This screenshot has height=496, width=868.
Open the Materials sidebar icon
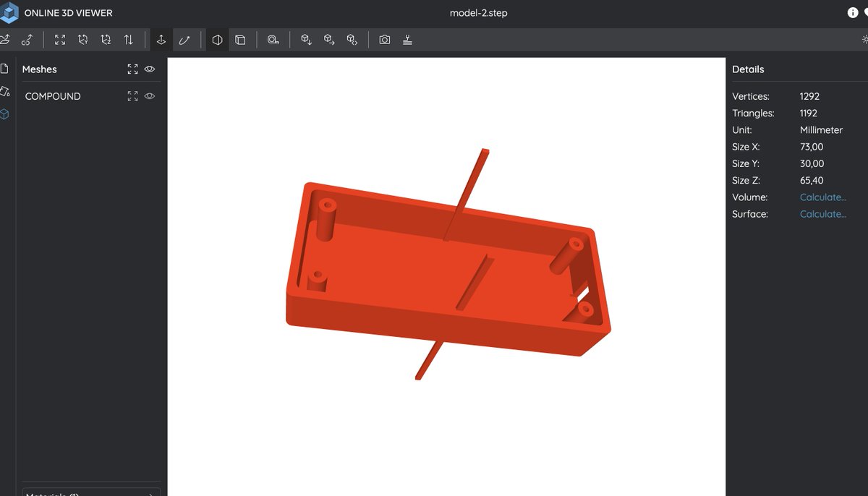tap(4, 93)
